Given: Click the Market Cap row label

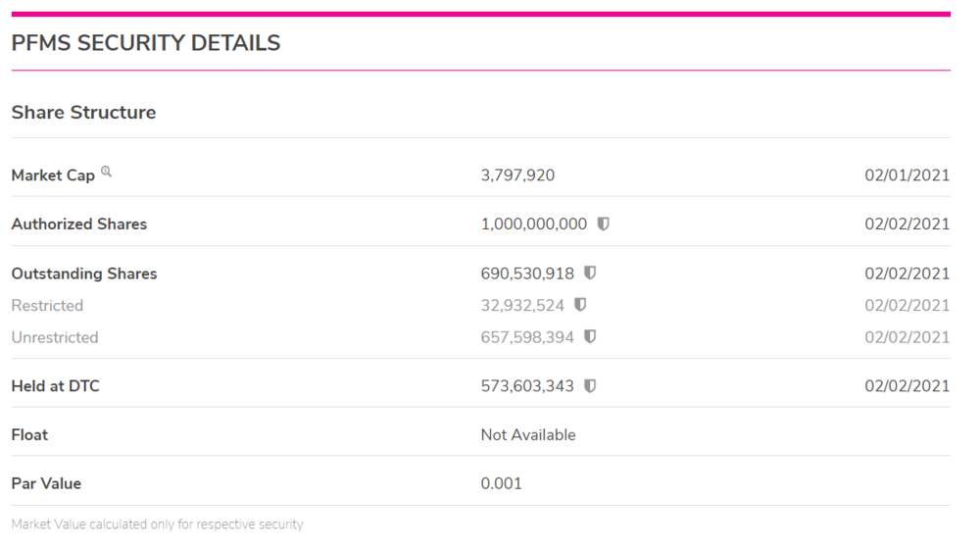Looking at the screenshot, I should point(53,175).
